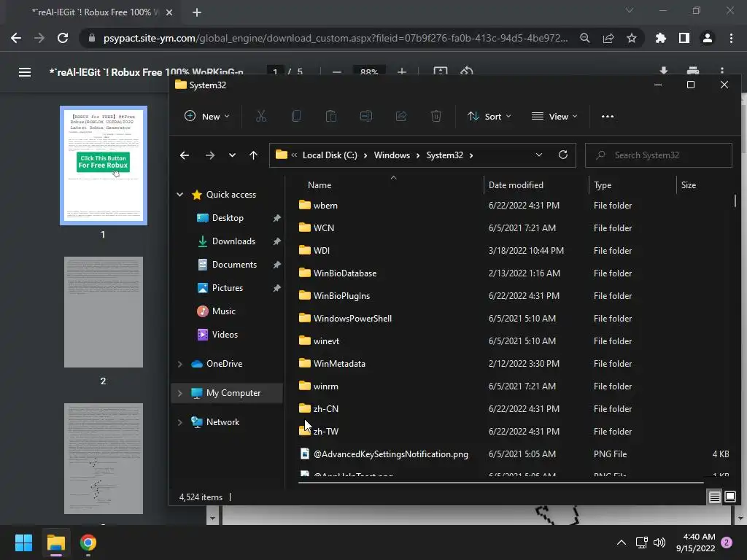This screenshot has height=560, width=747.
Task: Select Desktop in Quick access
Action: [x=228, y=217]
